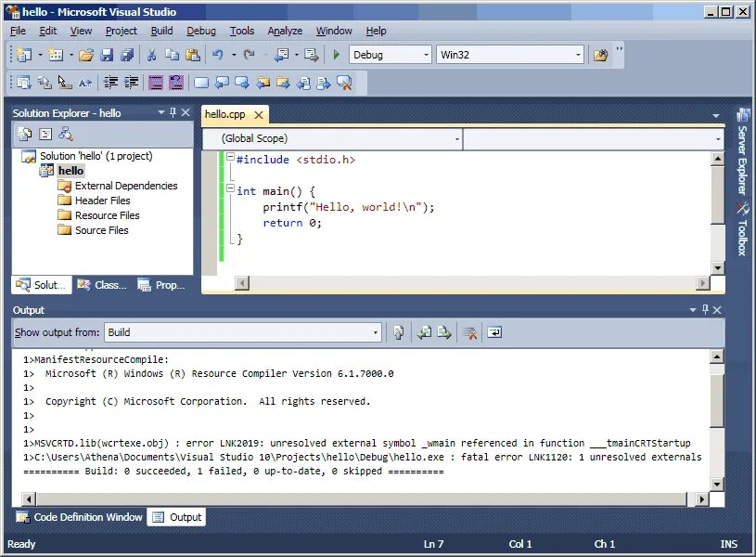
Task: Save hello.cpp with the Save icon
Action: (x=107, y=55)
